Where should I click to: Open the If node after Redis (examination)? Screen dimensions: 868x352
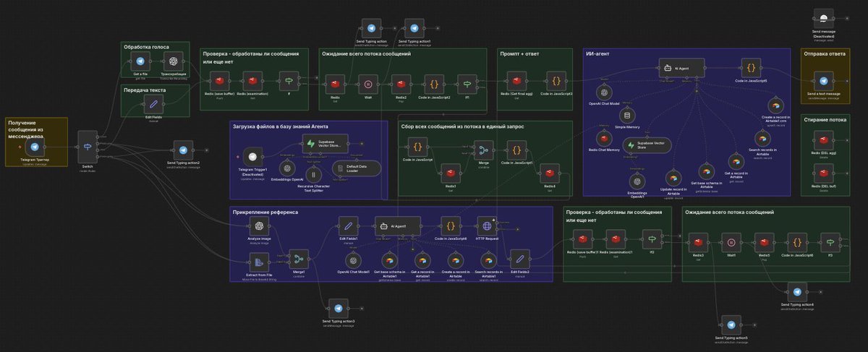click(289, 82)
